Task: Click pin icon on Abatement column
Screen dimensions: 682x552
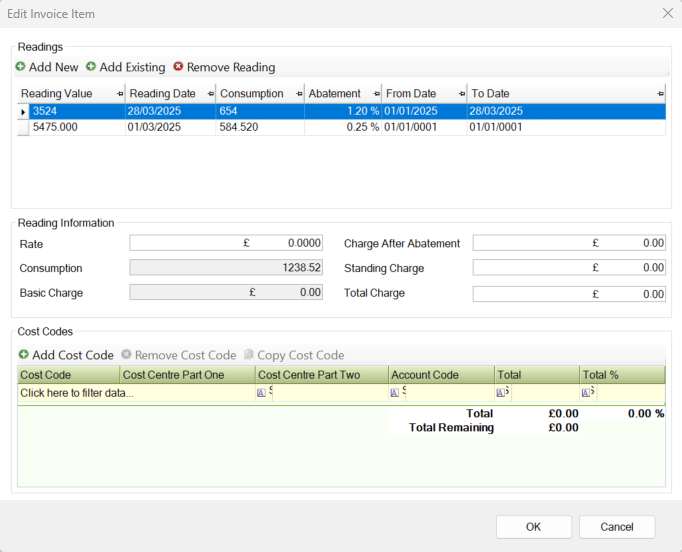Action: 376,94
